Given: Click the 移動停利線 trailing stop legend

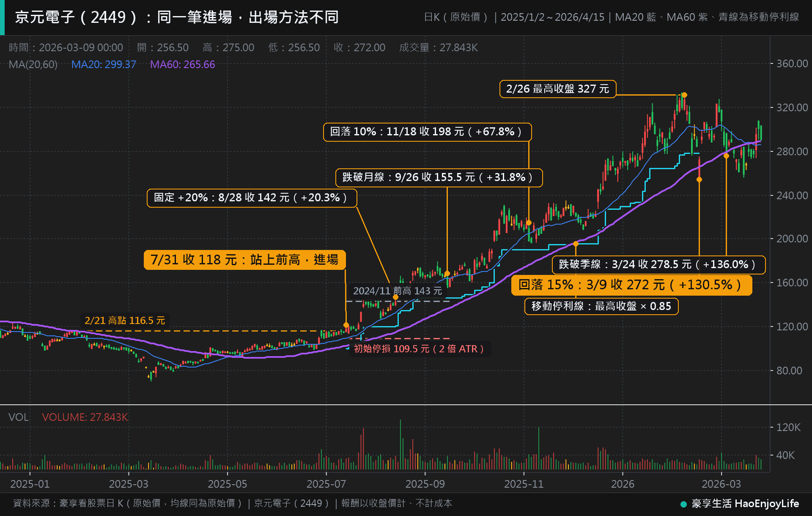Looking at the screenshot, I should [601, 307].
